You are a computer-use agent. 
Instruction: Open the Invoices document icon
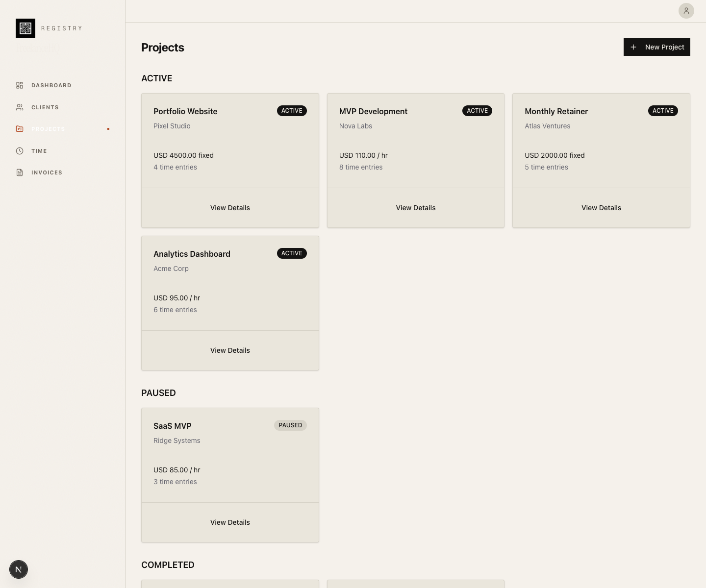point(20,172)
